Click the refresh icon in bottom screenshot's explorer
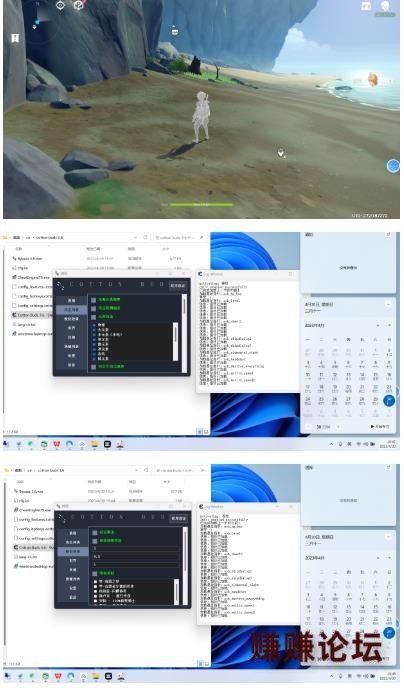Viewport: 404px width, 688px height. point(146,470)
